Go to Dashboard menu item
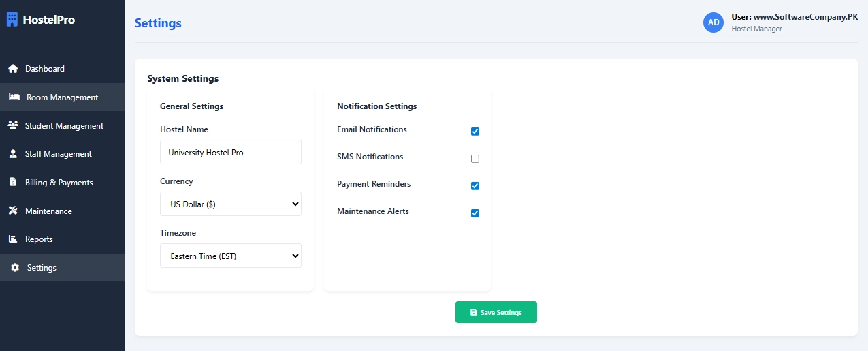Screen dimensions: 868x351 [x=62, y=69]
